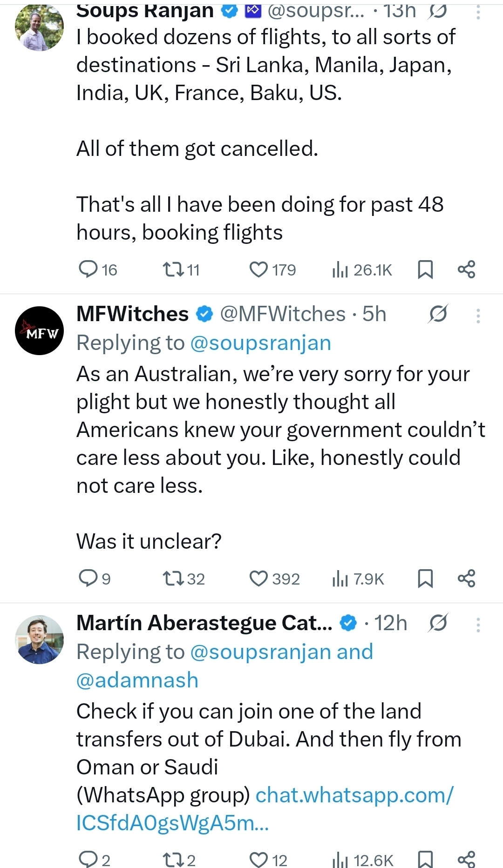Viewport: 503px width, 868px height.
Task: Open more options for Soups Ranjan's tweet
Action: (478, 12)
